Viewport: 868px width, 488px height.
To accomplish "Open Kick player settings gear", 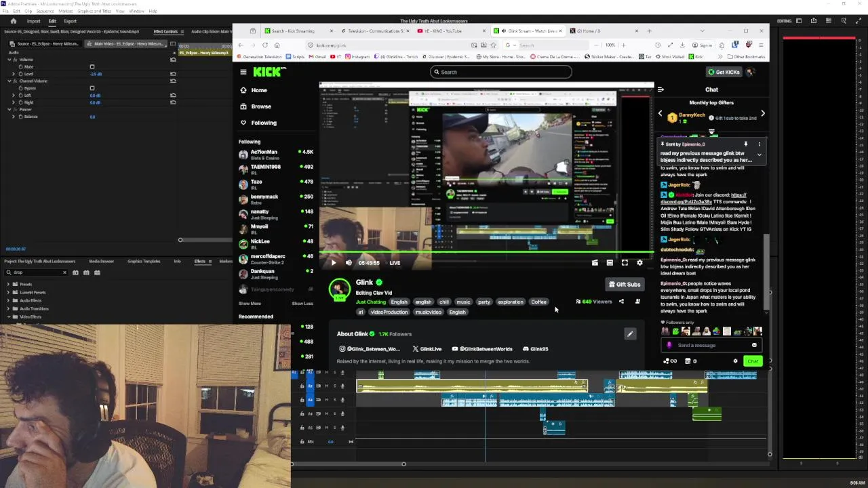I will (x=639, y=263).
